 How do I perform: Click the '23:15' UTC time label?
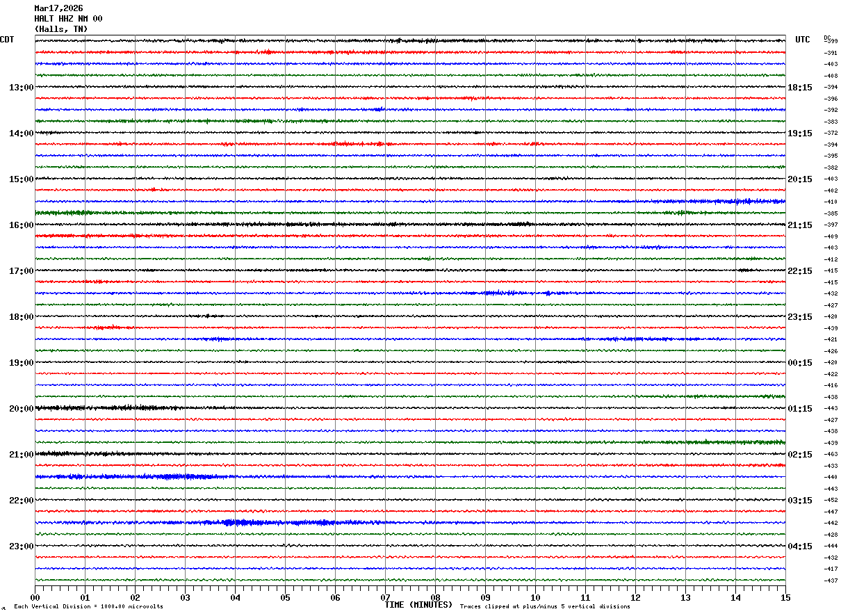pos(800,317)
